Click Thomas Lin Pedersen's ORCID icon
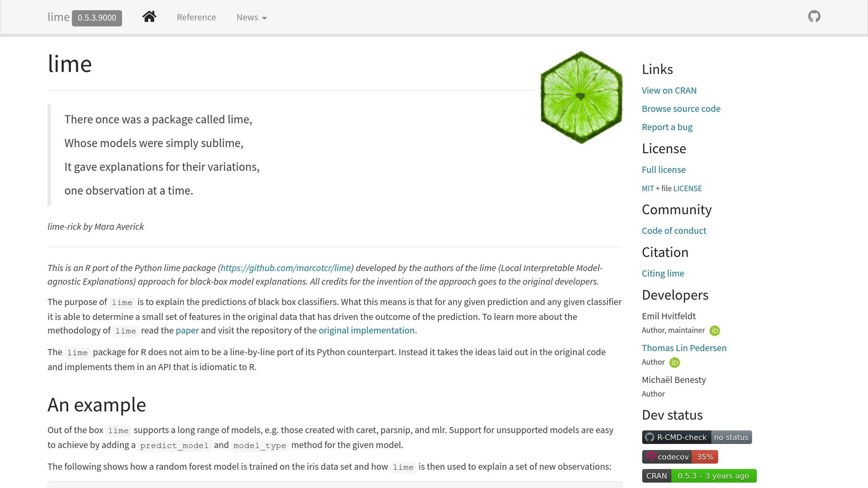The image size is (868, 488). (x=674, y=363)
